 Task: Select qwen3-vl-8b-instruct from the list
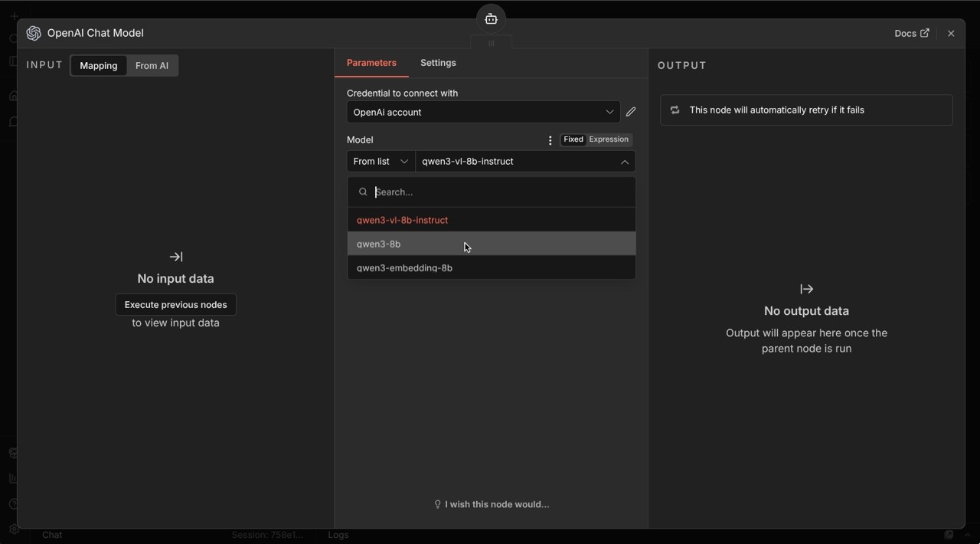click(492, 220)
